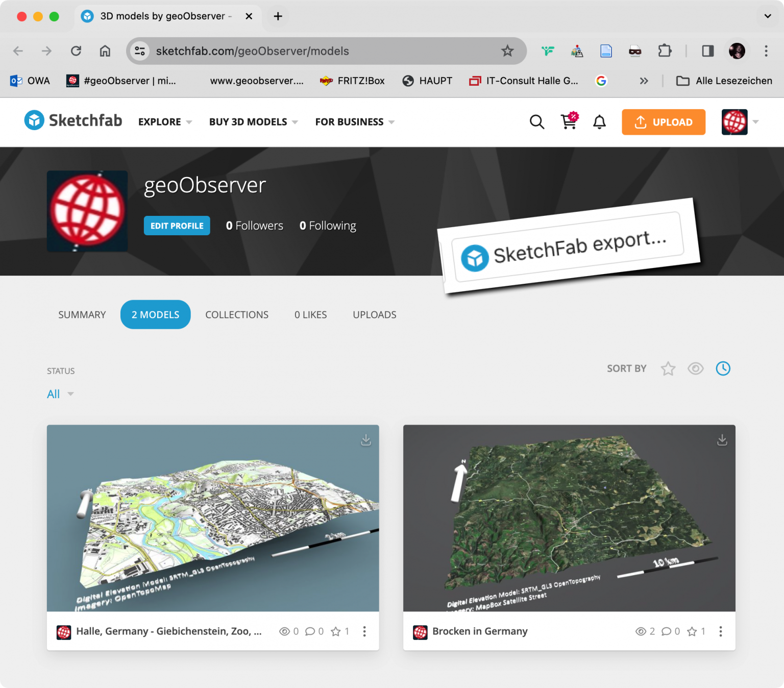Download the Halle, Germany model
This screenshot has width=784, height=688.
(x=366, y=440)
